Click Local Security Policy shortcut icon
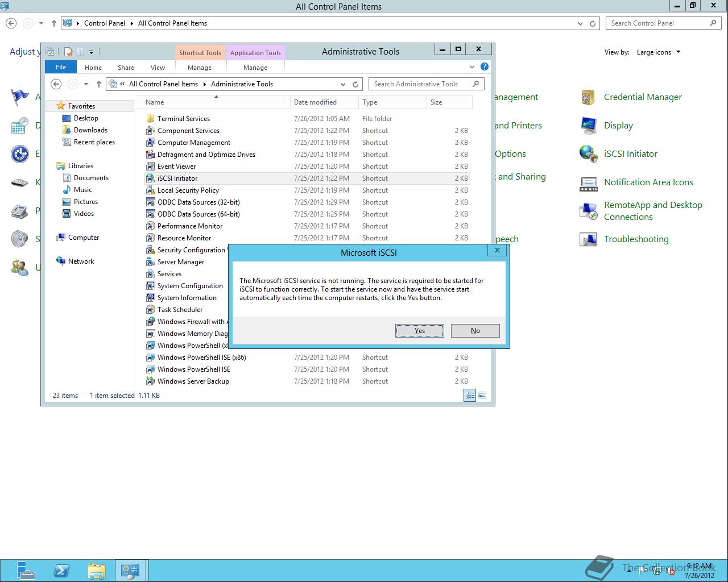 click(150, 190)
